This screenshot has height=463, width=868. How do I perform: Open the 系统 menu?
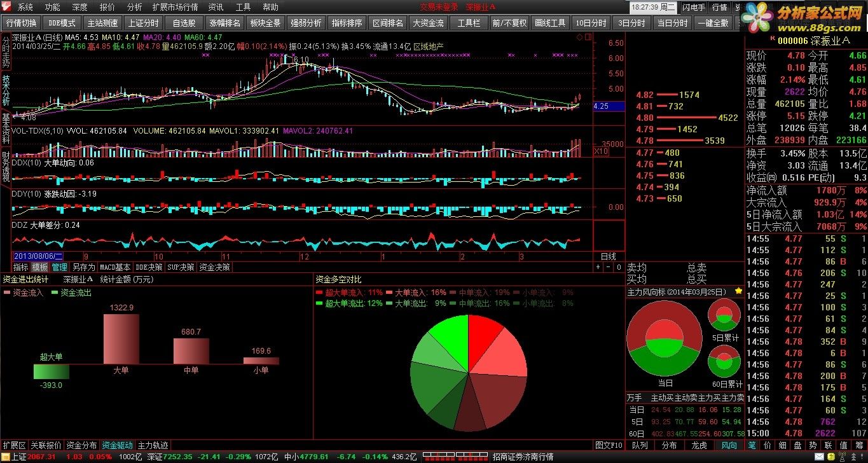(x=25, y=8)
